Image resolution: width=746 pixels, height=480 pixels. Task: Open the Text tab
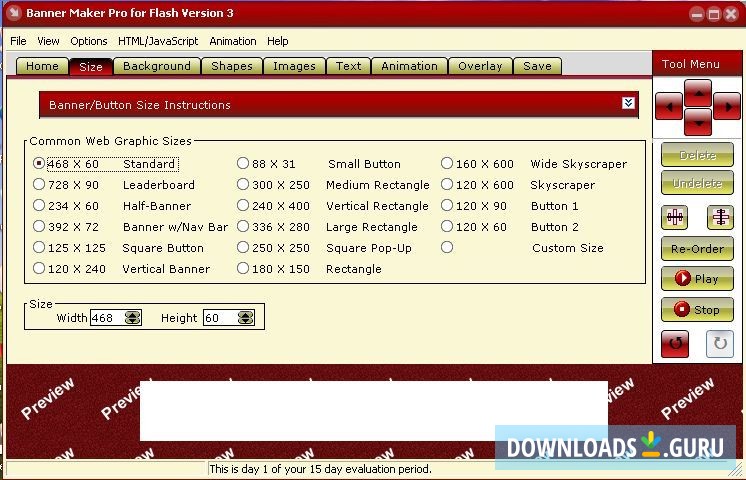click(x=348, y=66)
